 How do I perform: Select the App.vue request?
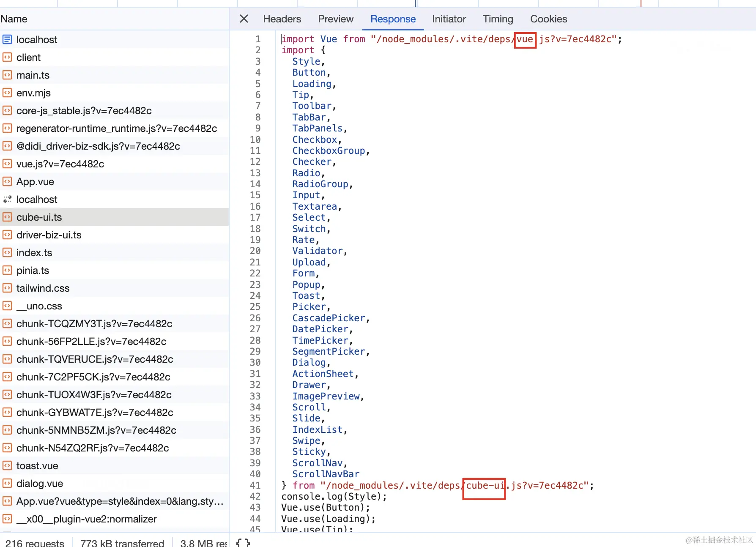115,182
